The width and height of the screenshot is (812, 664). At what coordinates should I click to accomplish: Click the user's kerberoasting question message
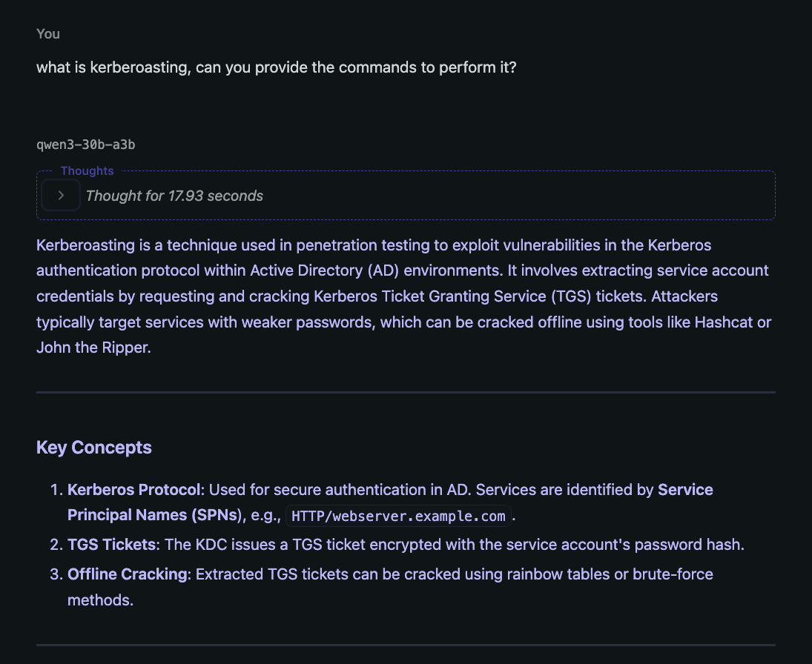(x=276, y=67)
